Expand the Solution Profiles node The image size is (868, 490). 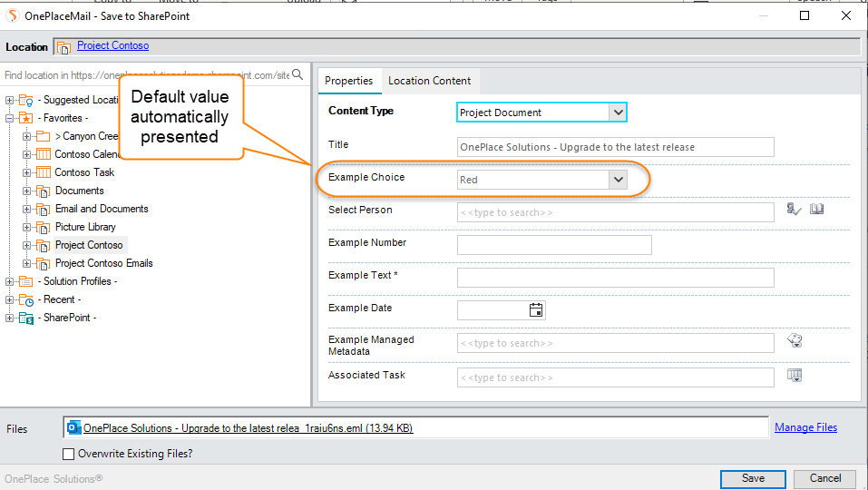(x=9, y=281)
